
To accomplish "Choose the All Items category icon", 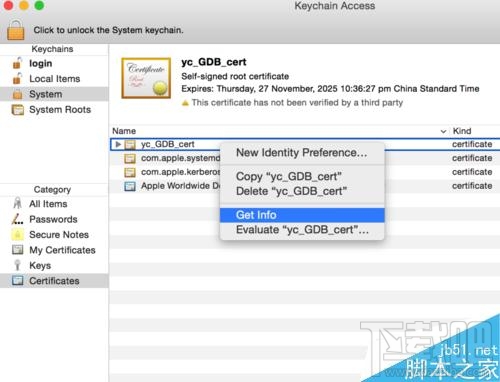I will click(17, 203).
